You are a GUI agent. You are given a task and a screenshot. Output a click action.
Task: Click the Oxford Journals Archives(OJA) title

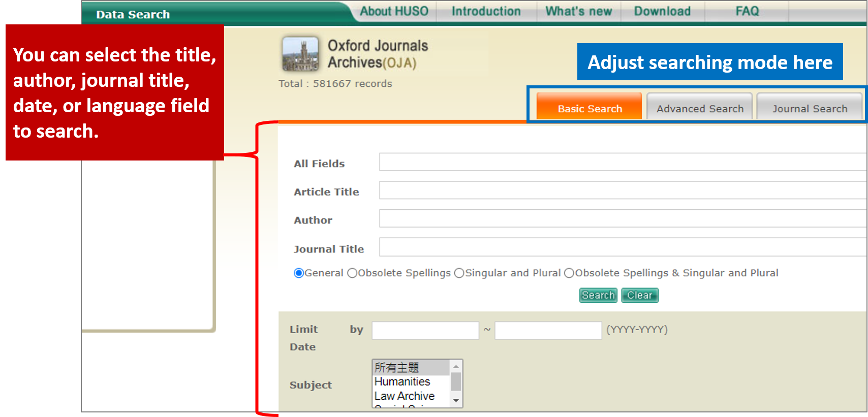(x=378, y=54)
